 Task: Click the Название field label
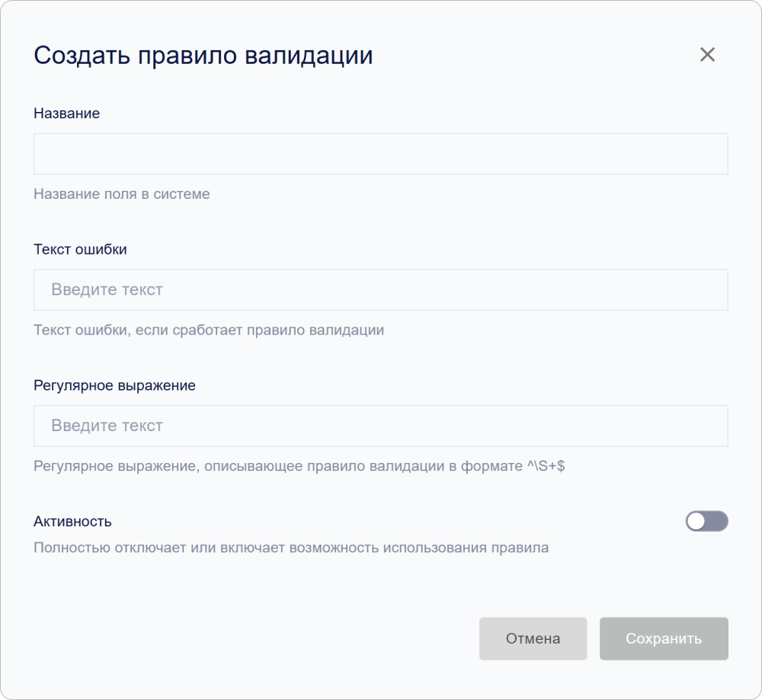pos(66,113)
